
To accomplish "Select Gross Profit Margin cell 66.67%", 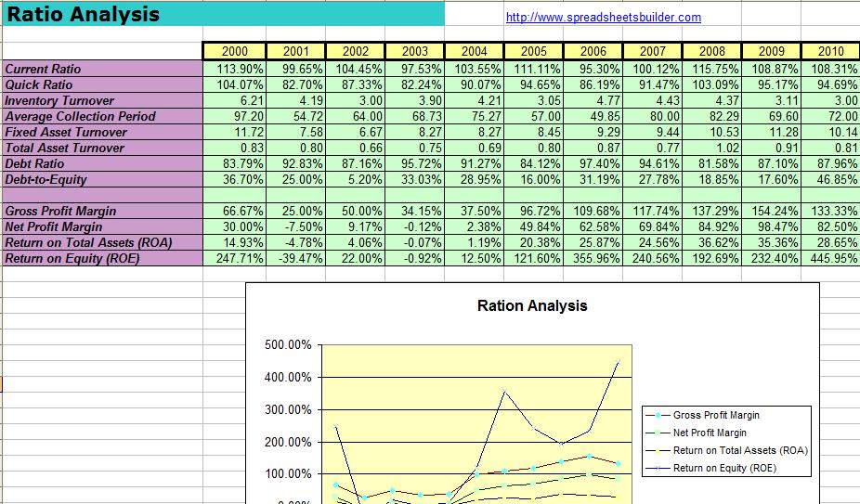I will click(x=235, y=211).
